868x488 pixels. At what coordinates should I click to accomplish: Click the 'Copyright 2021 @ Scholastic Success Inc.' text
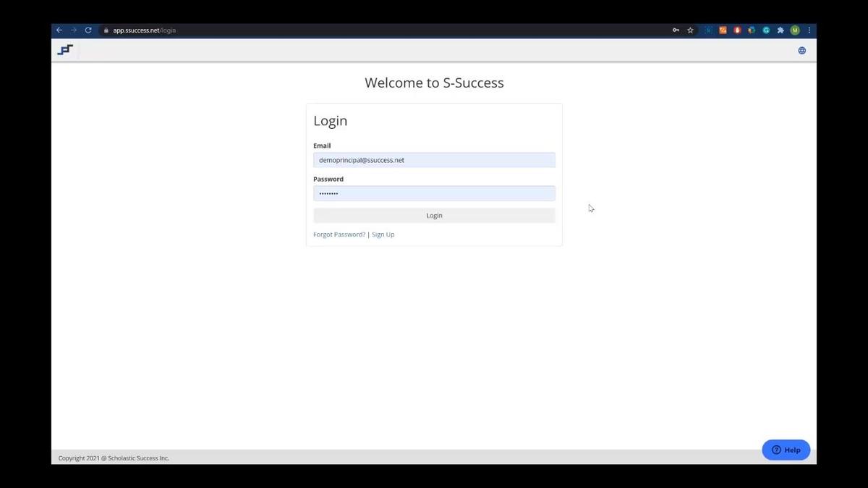click(114, 458)
